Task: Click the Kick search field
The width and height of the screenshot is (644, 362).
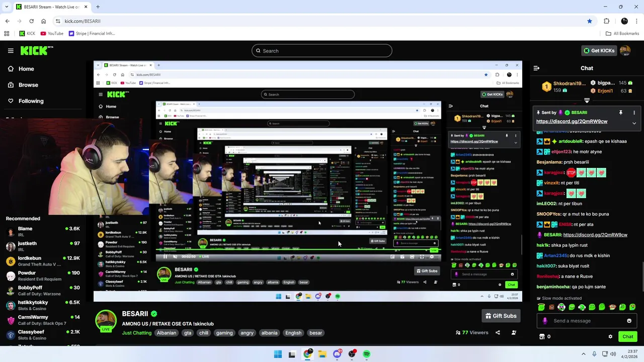Action: 322,51
